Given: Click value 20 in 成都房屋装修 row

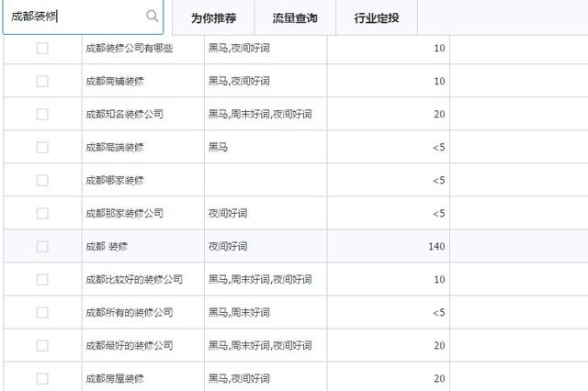Looking at the screenshot, I should pos(439,379).
